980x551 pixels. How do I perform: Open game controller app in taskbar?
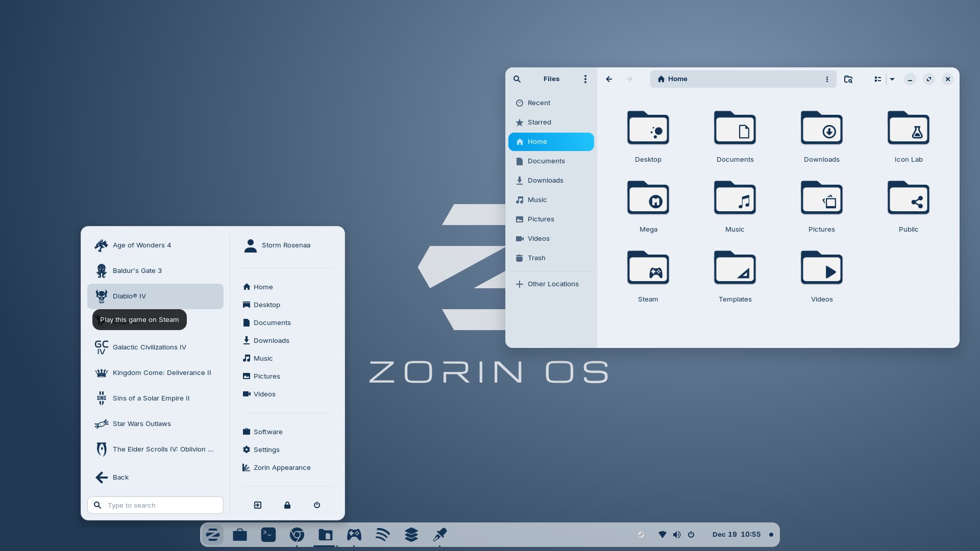[354, 535]
